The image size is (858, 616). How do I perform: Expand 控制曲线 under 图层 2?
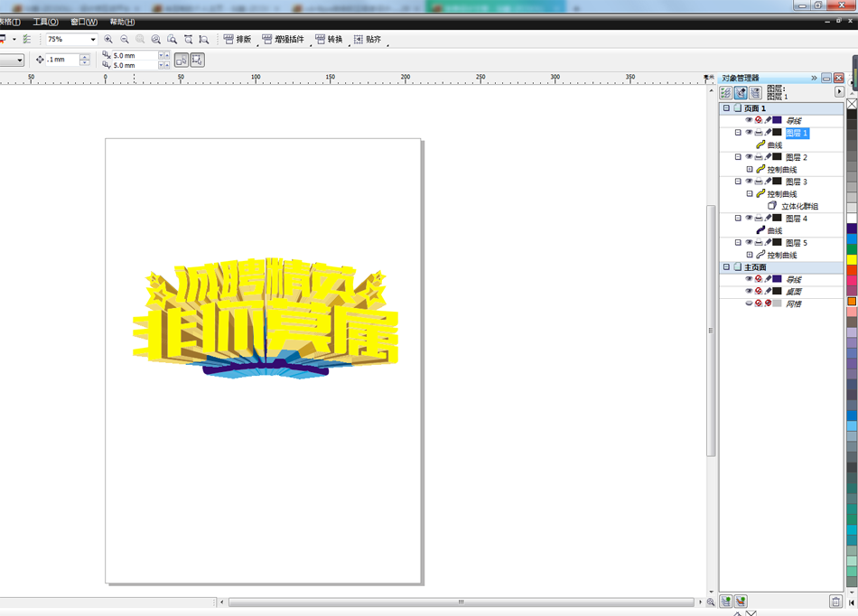[x=751, y=168]
